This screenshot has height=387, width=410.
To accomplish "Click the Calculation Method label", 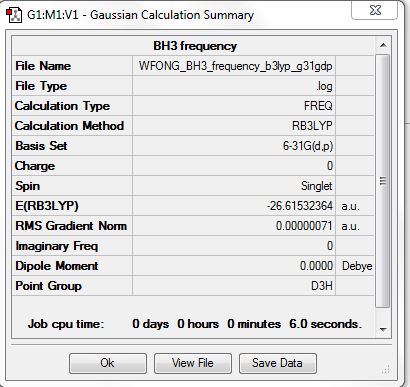I will click(69, 126).
